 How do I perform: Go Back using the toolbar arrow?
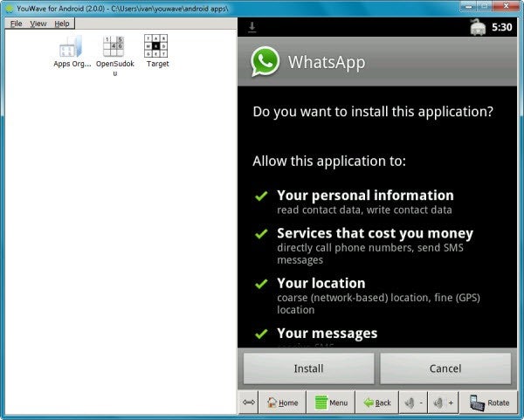pos(376,403)
